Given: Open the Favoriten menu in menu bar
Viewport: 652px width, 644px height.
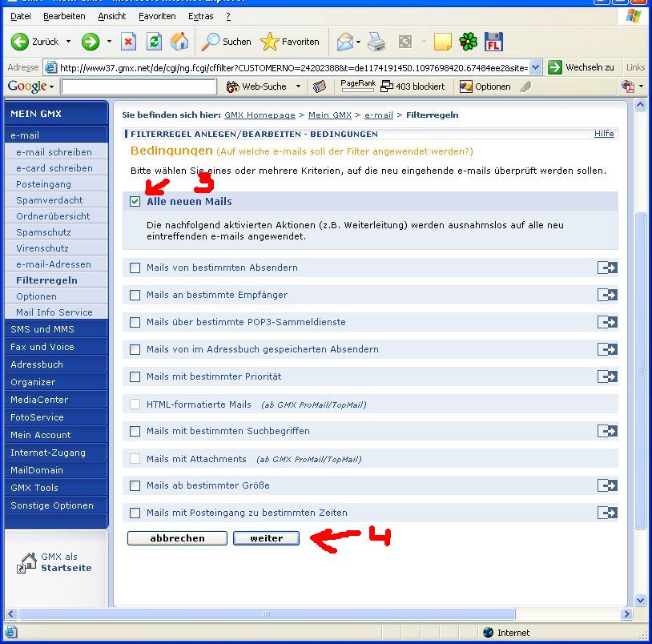Looking at the screenshot, I should point(157,16).
